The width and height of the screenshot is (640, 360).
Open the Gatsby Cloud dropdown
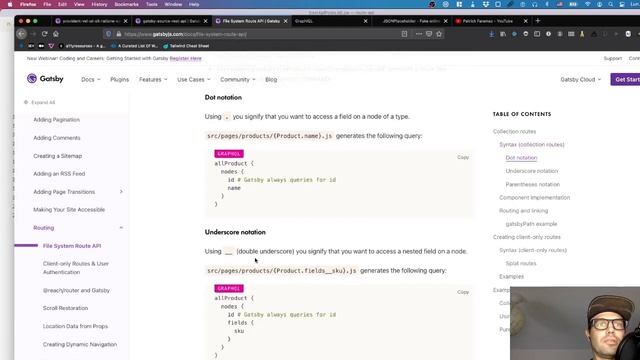[x=580, y=79]
